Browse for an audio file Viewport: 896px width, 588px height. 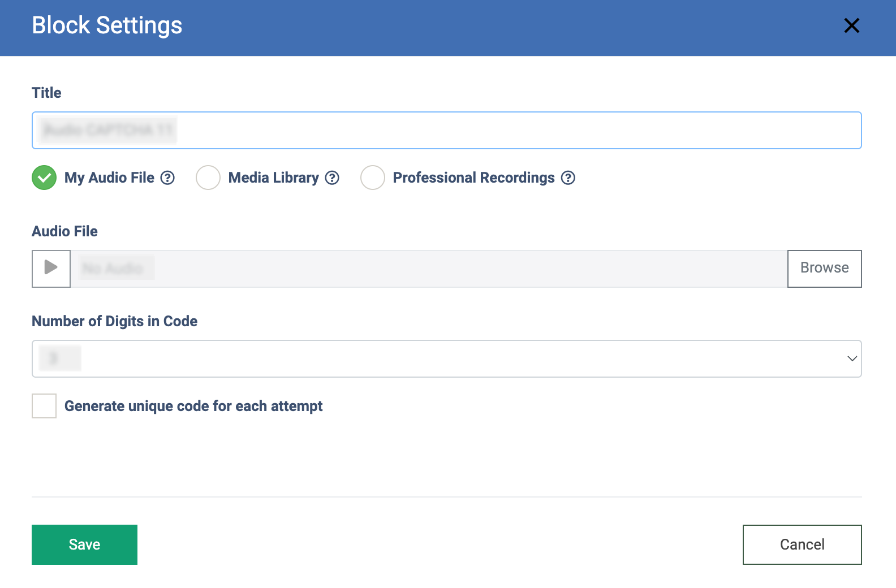coord(824,269)
